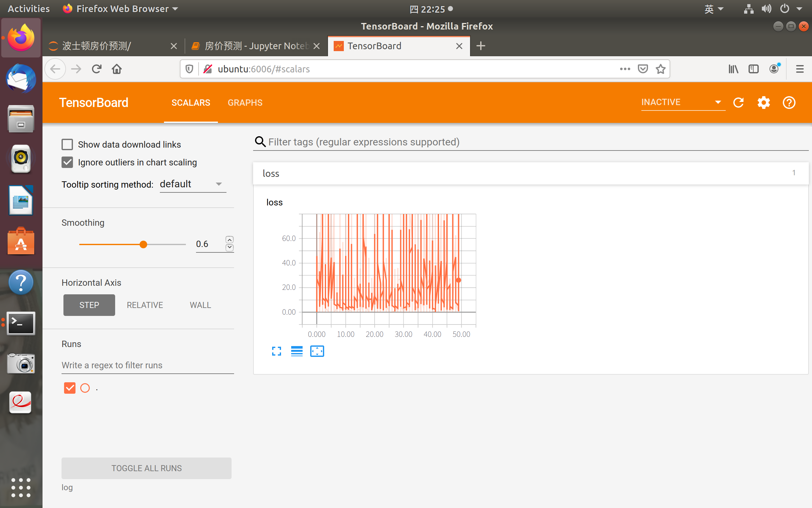Expand the INACTIVE dashboards dropdown
Screen dimensions: 812x508
coord(683,102)
